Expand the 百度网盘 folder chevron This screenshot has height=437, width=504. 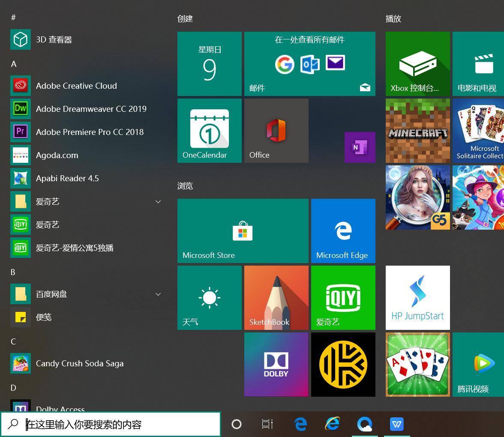[x=158, y=294]
